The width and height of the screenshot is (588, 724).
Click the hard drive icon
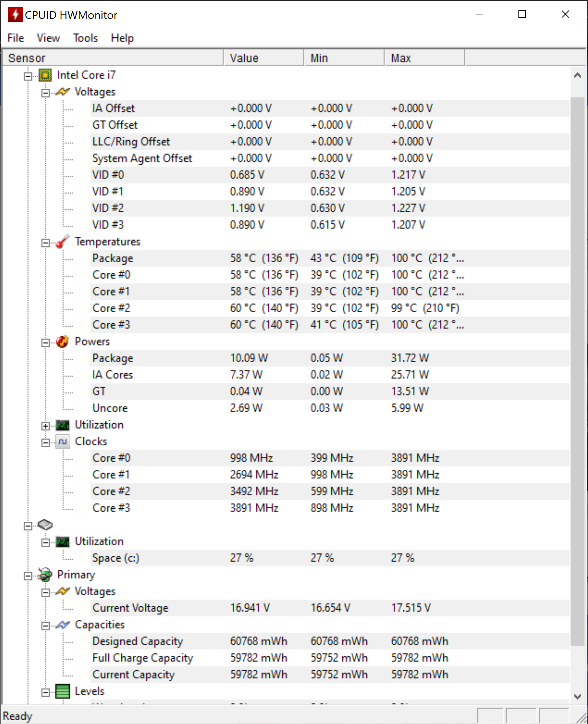point(45,525)
